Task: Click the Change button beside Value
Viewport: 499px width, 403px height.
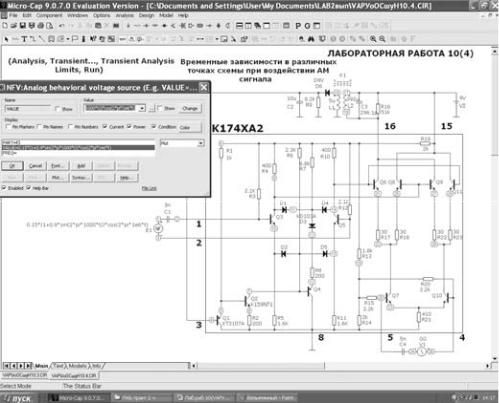Action: 190,108
